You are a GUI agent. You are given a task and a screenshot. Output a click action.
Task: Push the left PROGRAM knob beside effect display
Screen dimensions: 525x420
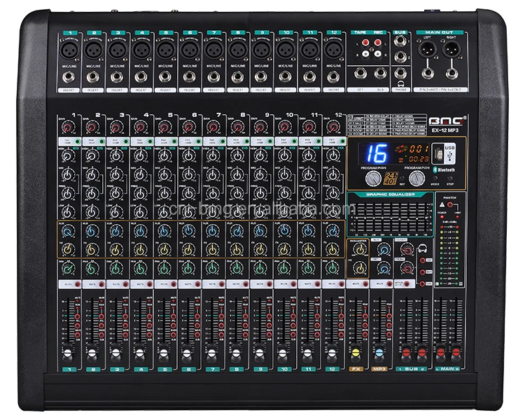coord(373,178)
